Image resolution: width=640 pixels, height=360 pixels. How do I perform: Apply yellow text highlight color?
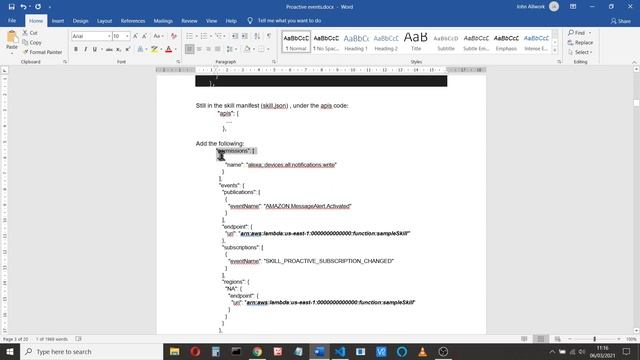154,49
